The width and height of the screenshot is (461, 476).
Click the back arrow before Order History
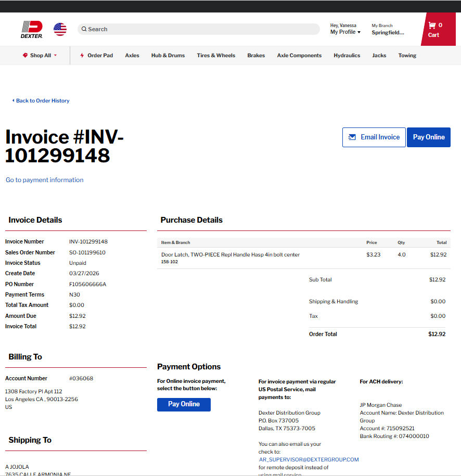coord(13,100)
